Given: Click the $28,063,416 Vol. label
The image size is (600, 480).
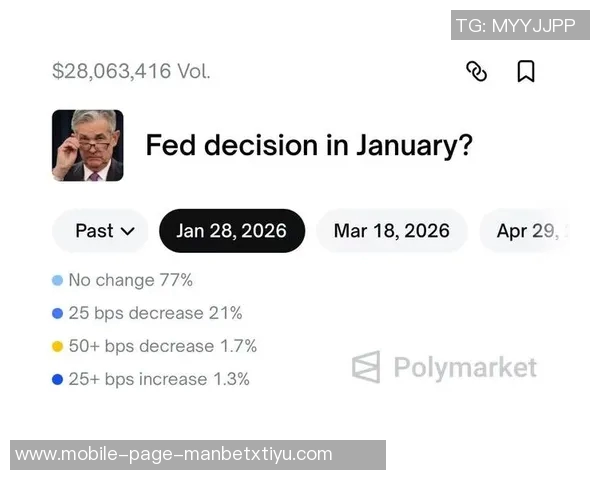Looking at the screenshot, I should [x=131, y=71].
